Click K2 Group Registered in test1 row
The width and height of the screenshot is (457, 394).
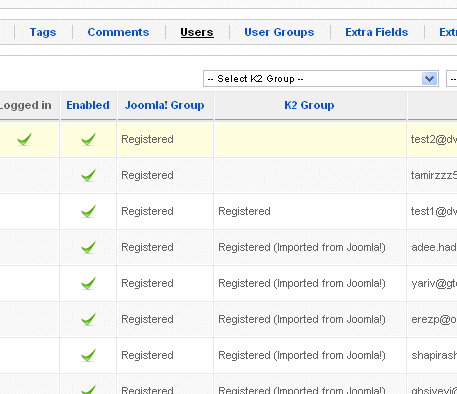[x=244, y=211]
